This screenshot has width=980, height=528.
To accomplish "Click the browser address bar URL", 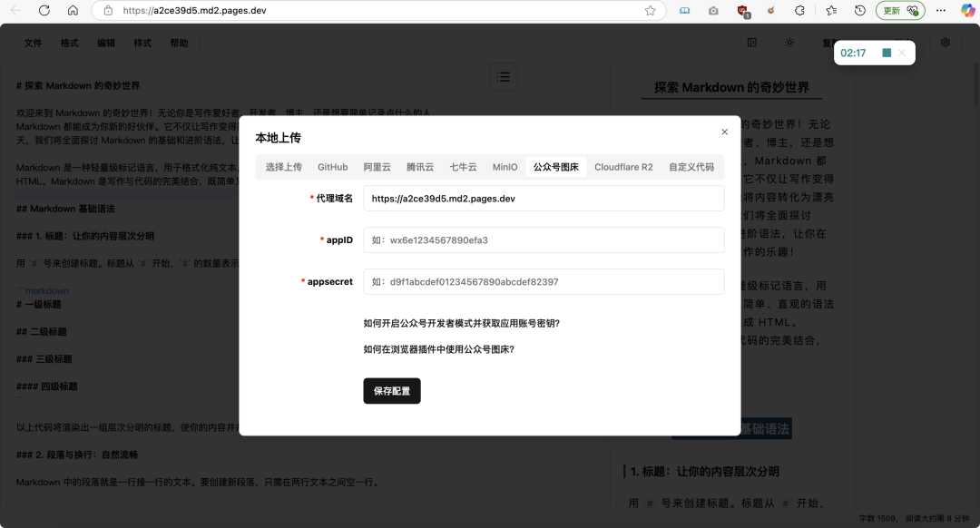I will [x=194, y=10].
